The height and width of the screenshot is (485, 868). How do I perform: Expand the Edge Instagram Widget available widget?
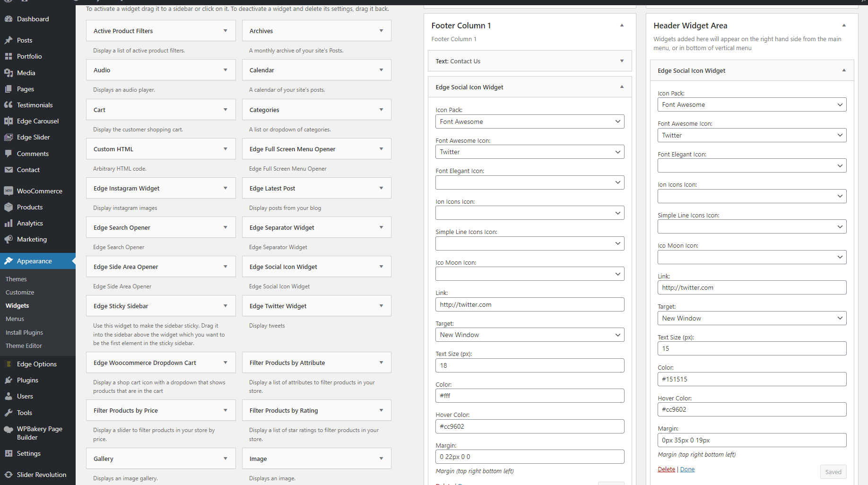225,188
